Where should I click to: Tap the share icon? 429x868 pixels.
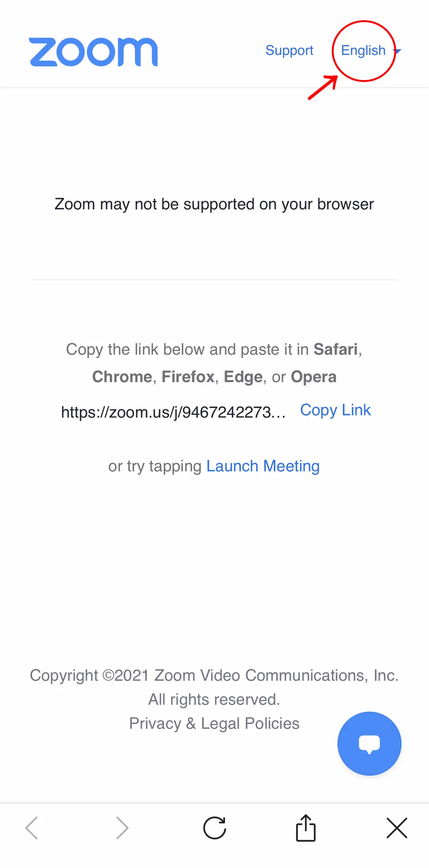[306, 828]
